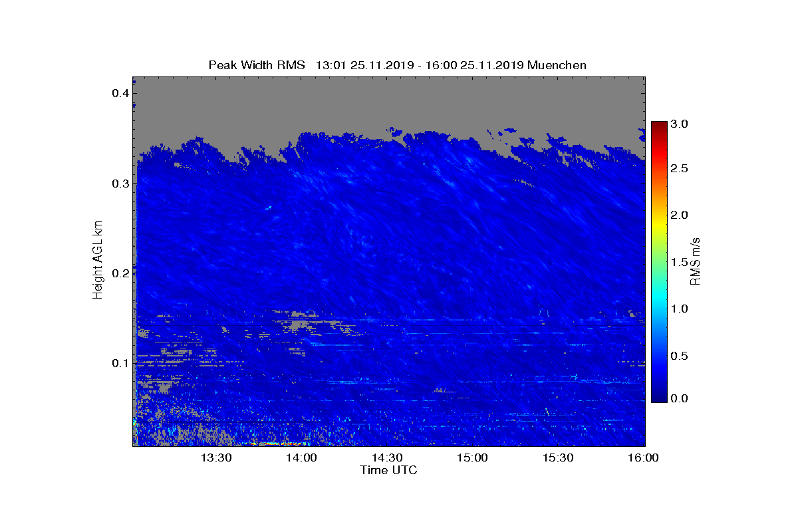The image size is (798, 532).
Task: Click the '16:00' time axis label
Action: [642, 458]
